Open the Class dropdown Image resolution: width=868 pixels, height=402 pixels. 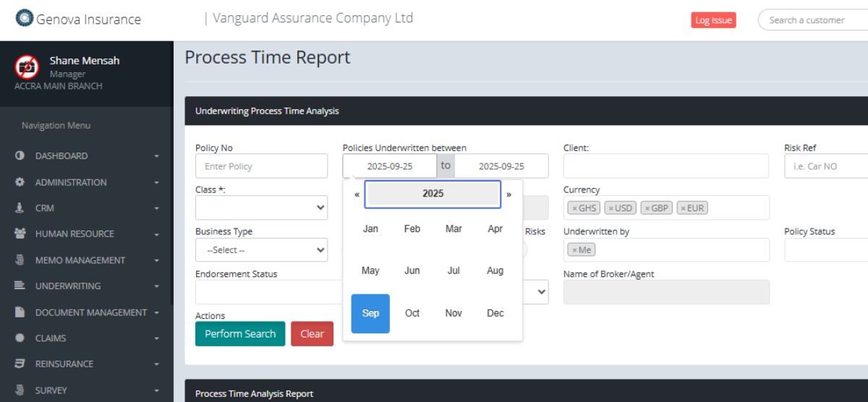click(x=261, y=208)
